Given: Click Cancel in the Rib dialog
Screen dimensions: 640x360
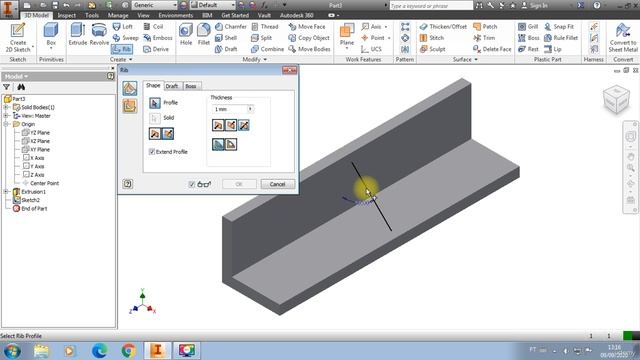Looking at the screenshot, I should [278, 184].
